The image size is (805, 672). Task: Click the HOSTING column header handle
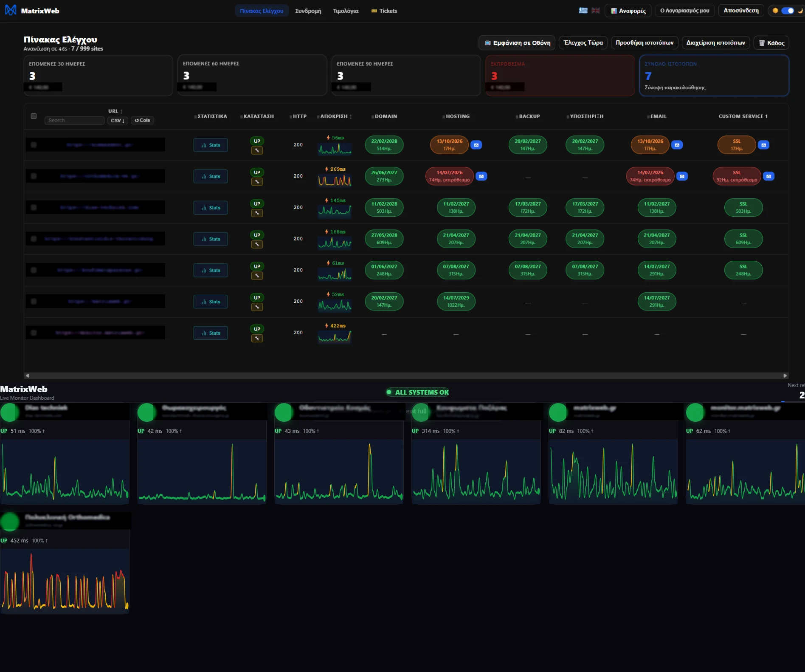pos(443,116)
